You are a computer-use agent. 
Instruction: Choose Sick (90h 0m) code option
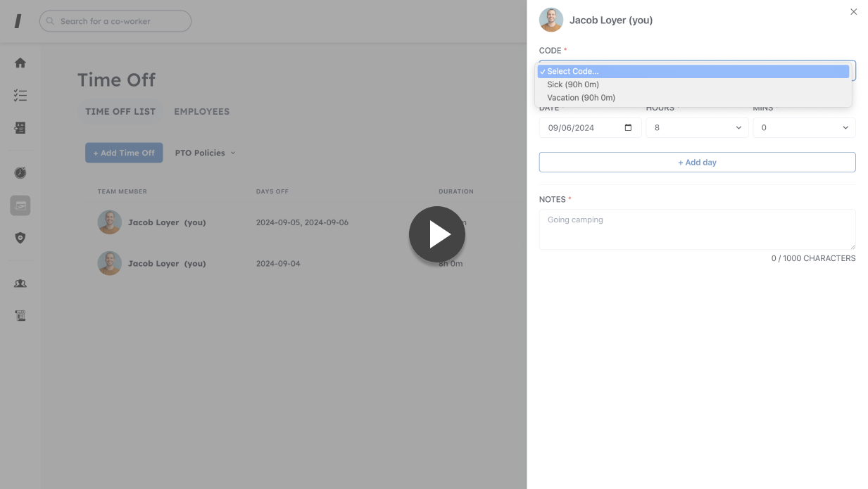click(x=573, y=84)
